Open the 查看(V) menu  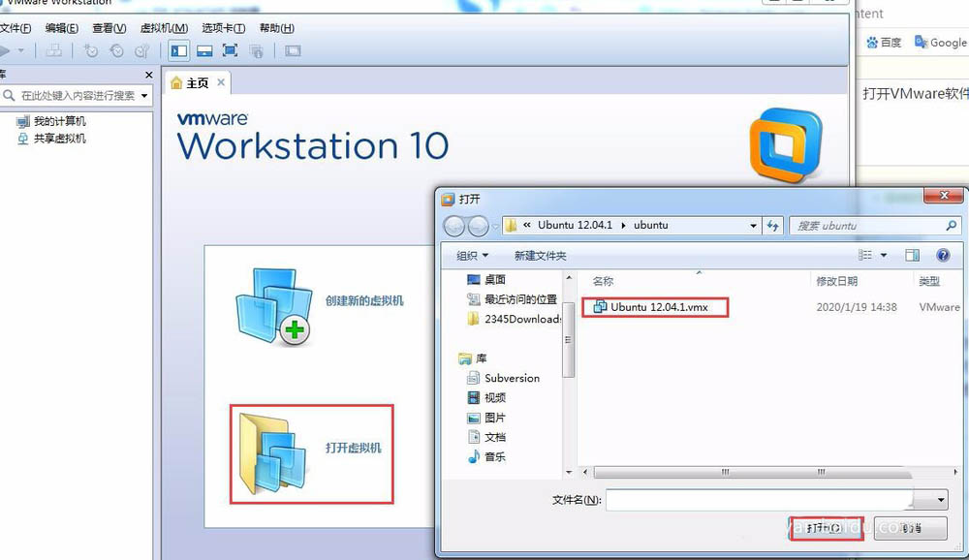click(109, 28)
